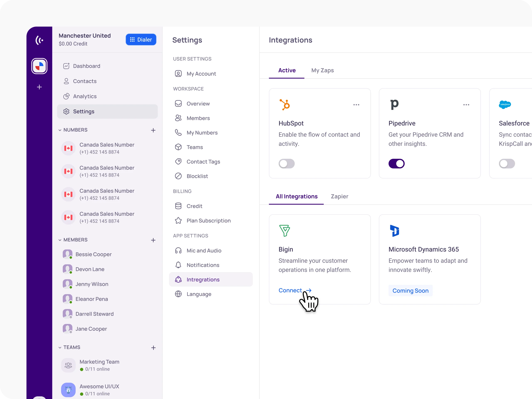Disable the Pipedrive integration toggle

click(397, 164)
